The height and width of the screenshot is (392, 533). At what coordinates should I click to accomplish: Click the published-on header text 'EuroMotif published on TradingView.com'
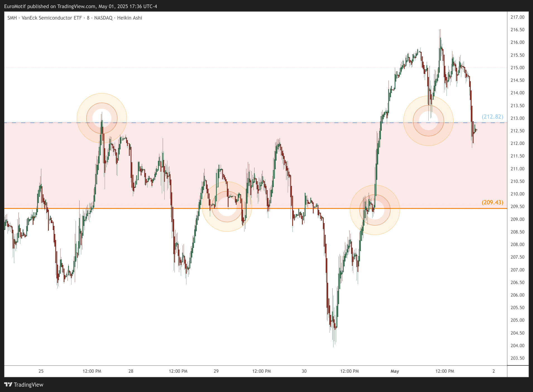pos(50,6)
